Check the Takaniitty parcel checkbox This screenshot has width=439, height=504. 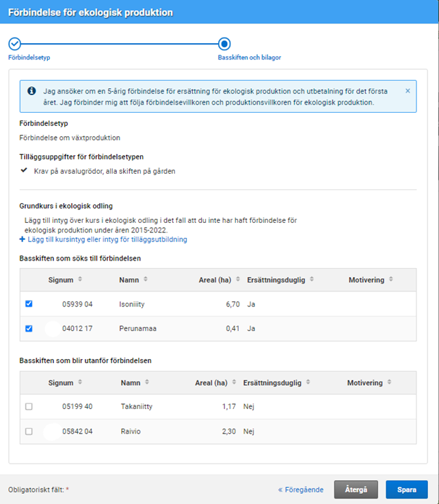coord(29,407)
